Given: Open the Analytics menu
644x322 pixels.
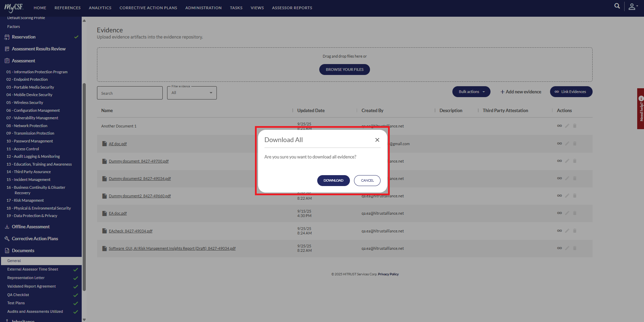Looking at the screenshot, I should tap(100, 8).
